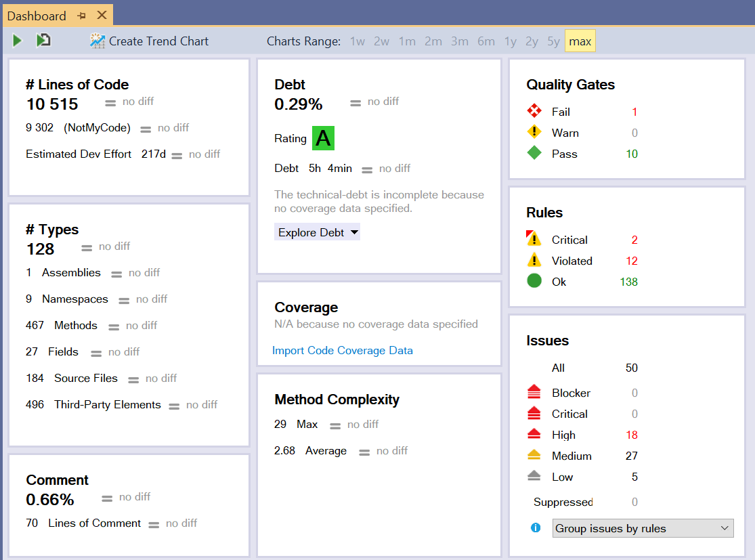Select the 5y charts range

(x=553, y=41)
